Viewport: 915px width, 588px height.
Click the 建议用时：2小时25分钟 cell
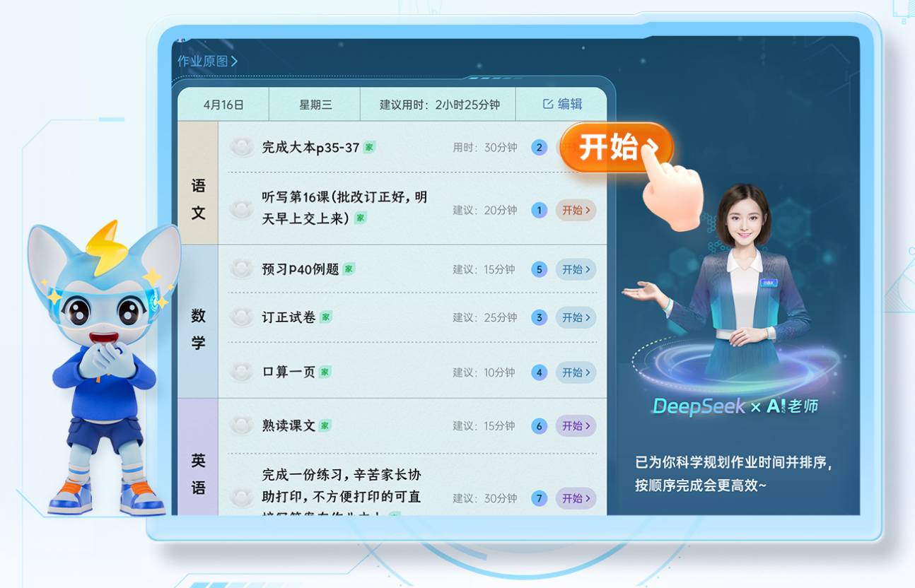[439, 105]
